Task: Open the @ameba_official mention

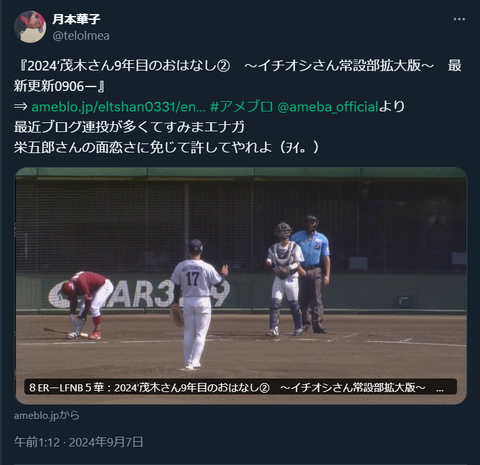Action: coord(328,107)
